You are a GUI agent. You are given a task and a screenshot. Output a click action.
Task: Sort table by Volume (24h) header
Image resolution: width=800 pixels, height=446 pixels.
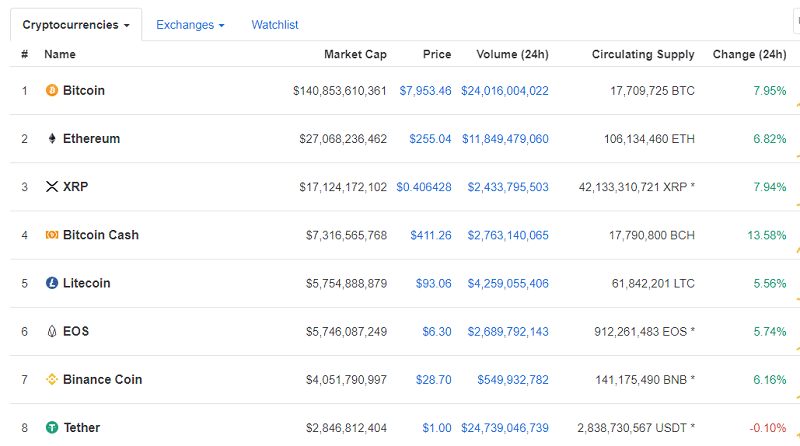click(510, 54)
